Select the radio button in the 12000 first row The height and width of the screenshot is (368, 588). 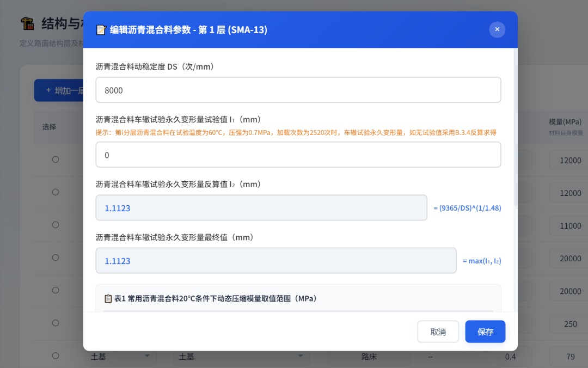56,160
